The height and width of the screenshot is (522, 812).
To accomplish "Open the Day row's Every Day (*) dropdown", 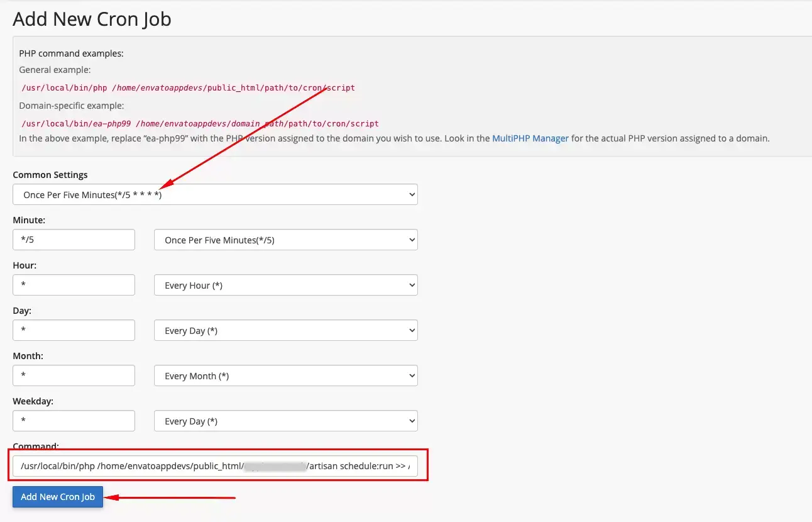I will point(285,331).
